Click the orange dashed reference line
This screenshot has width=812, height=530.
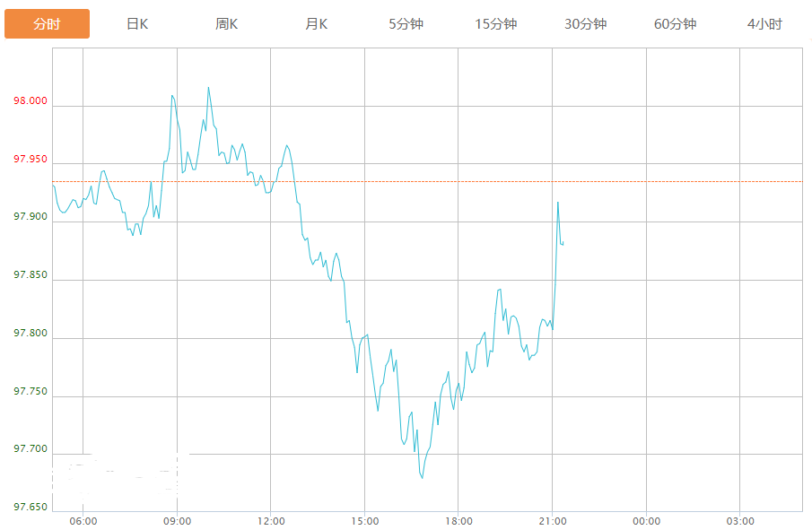coord(682,181)
